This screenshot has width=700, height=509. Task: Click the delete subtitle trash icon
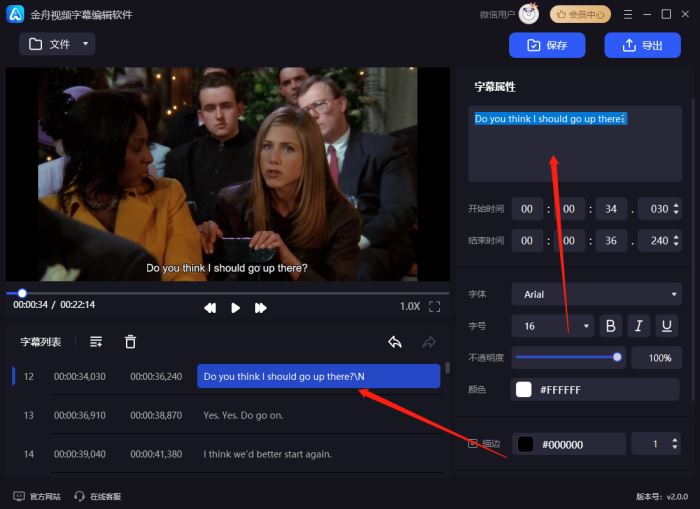tap(130, 342)
